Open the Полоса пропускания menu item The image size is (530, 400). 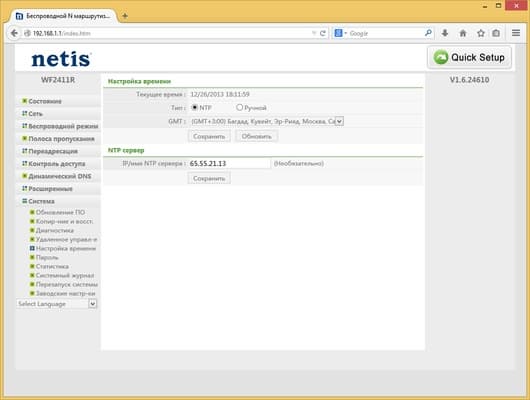(x=58, y=139)
